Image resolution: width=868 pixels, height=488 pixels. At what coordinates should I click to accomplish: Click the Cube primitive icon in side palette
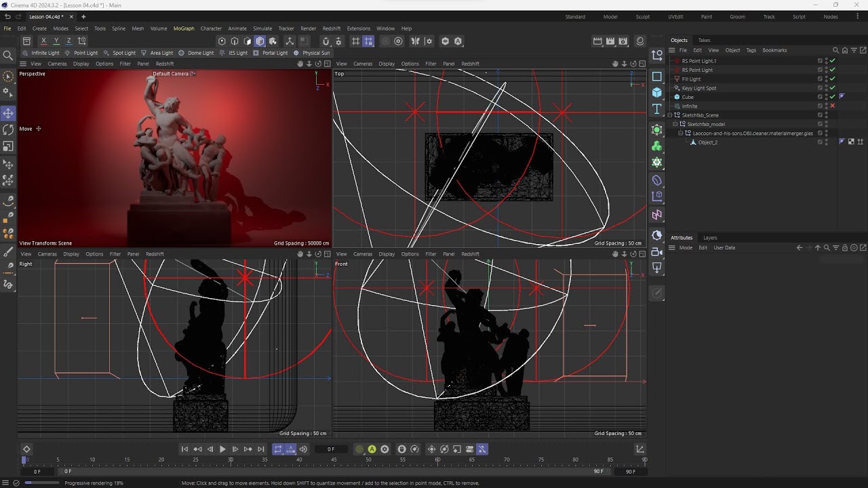(656, 92)
